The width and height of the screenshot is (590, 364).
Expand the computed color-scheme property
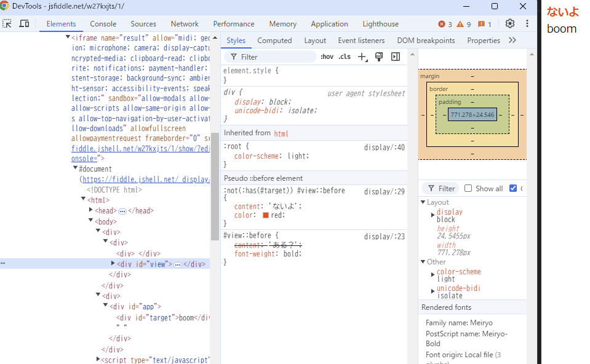pyautogui.click(x=433, y=275)
